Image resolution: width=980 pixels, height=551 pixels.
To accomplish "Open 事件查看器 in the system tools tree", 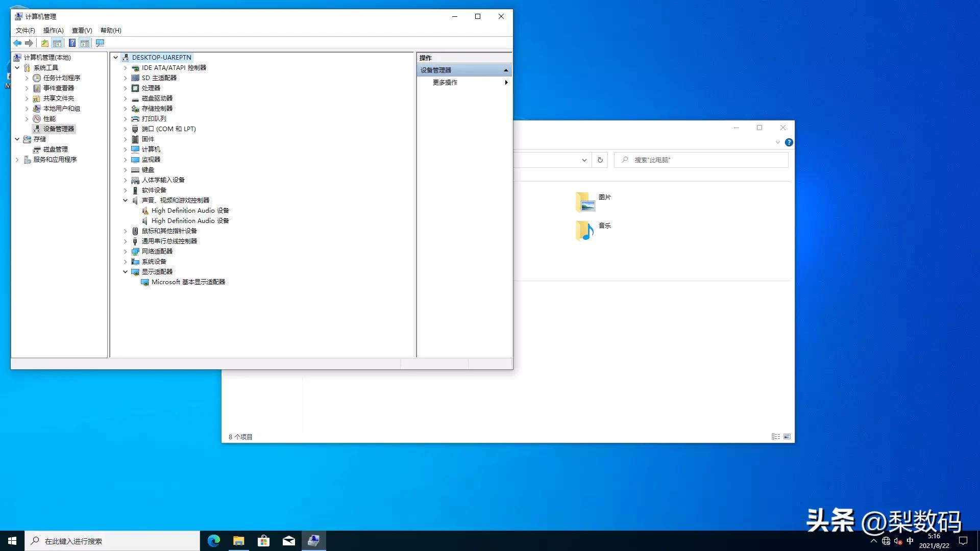I will click(58, 88).
